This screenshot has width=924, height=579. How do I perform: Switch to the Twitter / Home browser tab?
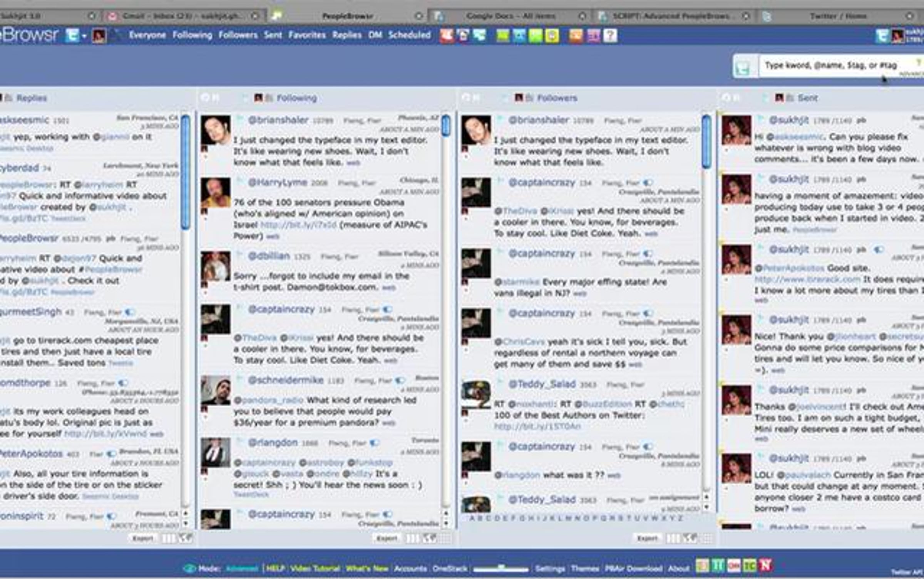pos(839,16)
